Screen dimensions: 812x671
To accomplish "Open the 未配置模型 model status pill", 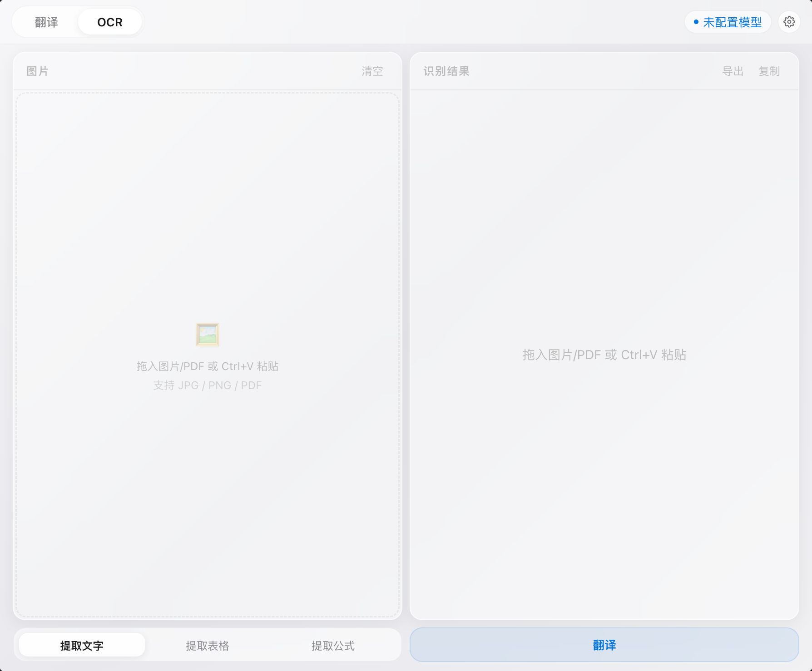I will pos(728,22).
